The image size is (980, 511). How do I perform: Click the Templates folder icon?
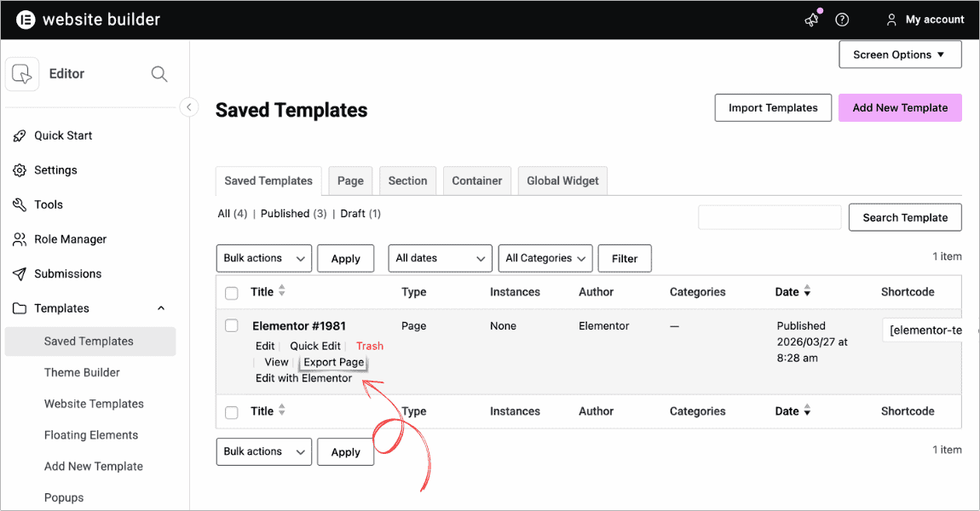coord(20,308)
